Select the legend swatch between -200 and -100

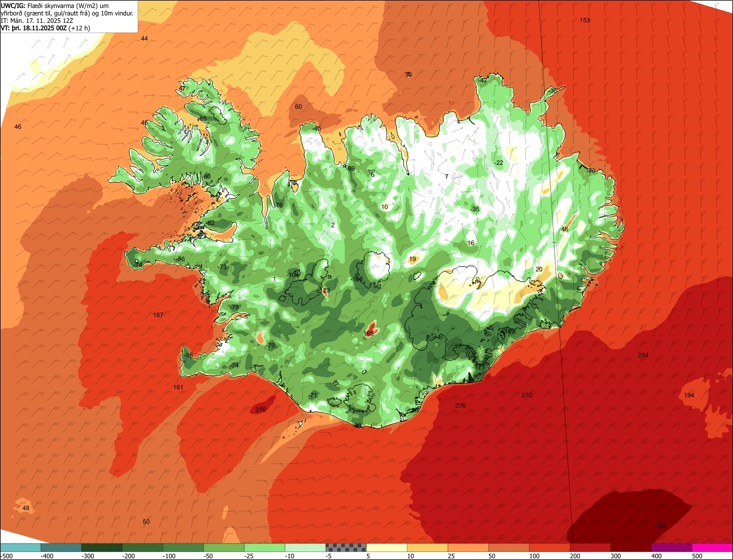143,547
